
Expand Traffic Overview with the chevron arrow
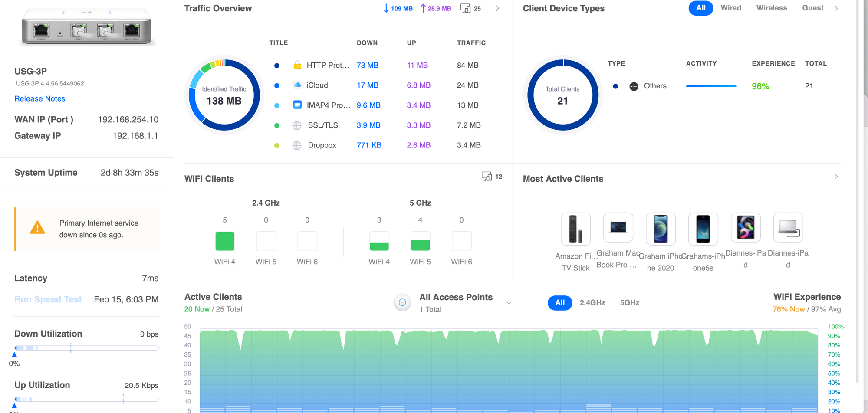[x=497, y=8]
